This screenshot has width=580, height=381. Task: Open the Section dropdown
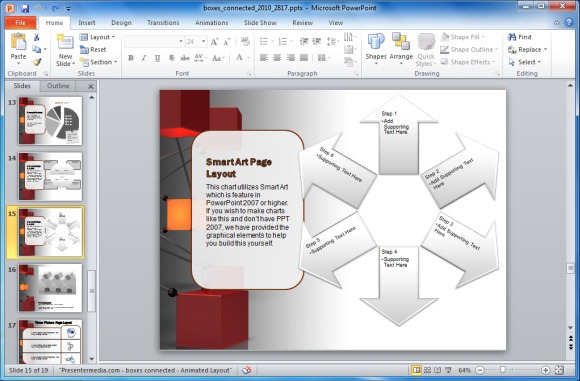click(98, 62)
